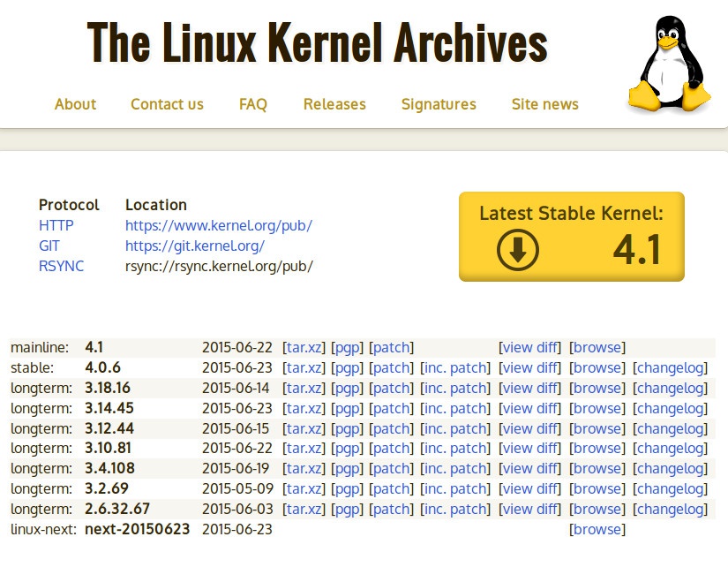Open inc. patch for longterm 3.14.45
This screenshot has width=728, height=567.
click(454, 409)
